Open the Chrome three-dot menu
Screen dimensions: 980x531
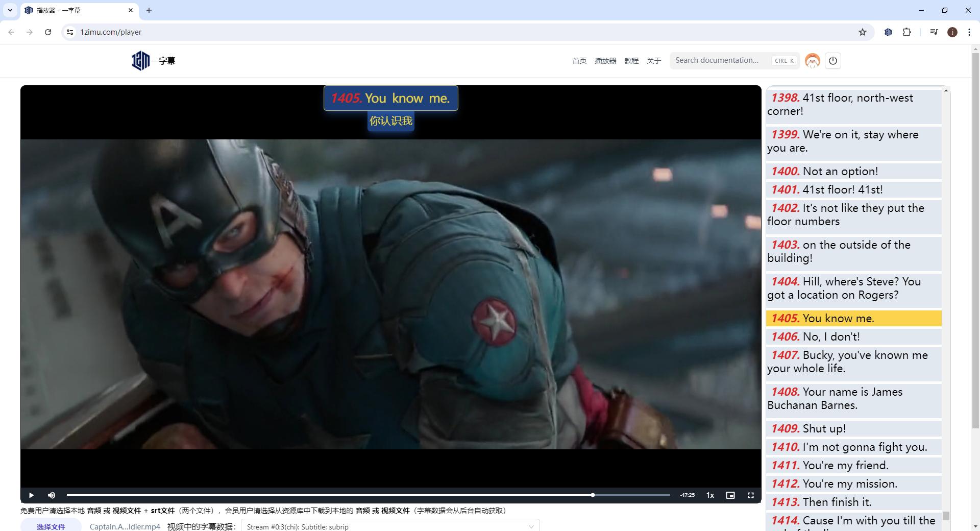click(969, 32)
